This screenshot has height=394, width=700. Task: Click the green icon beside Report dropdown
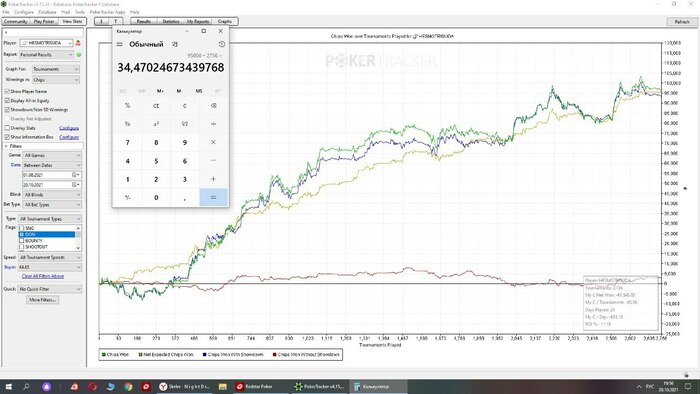click(79, 54)
